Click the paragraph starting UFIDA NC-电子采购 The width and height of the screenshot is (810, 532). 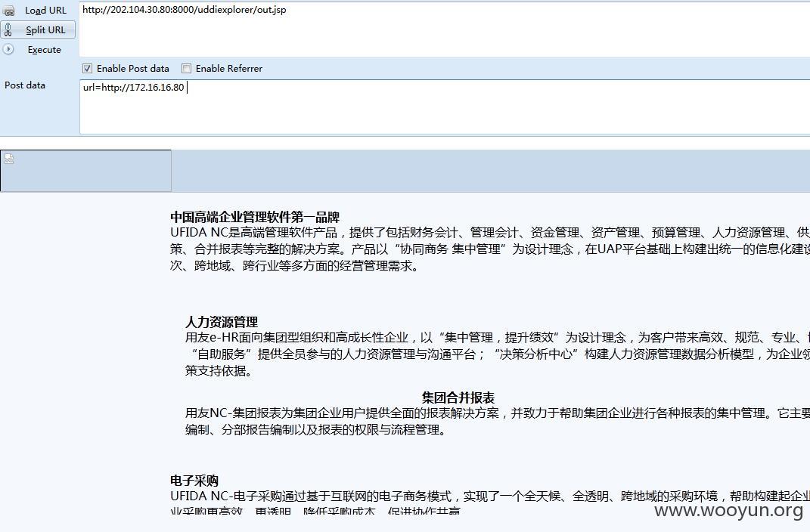490,503
